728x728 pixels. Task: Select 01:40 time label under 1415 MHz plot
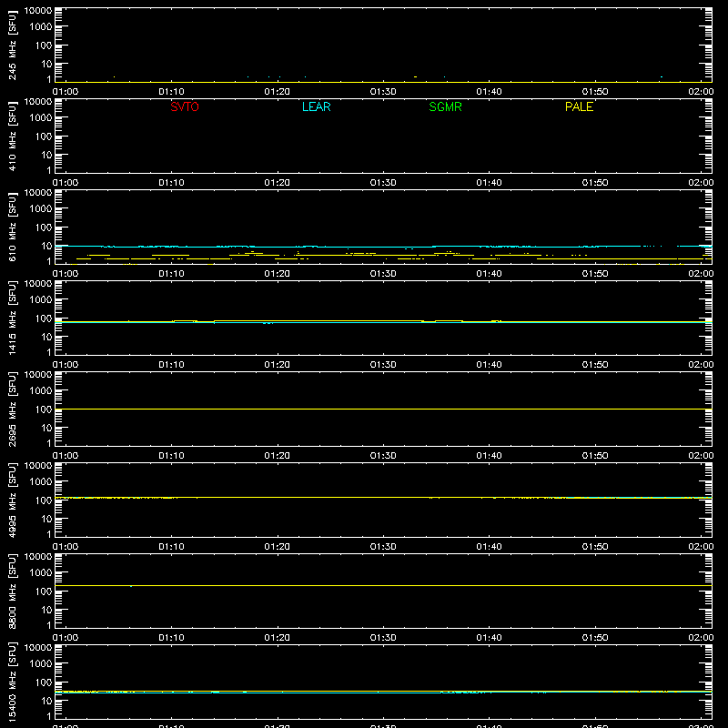tap(489, 365)
